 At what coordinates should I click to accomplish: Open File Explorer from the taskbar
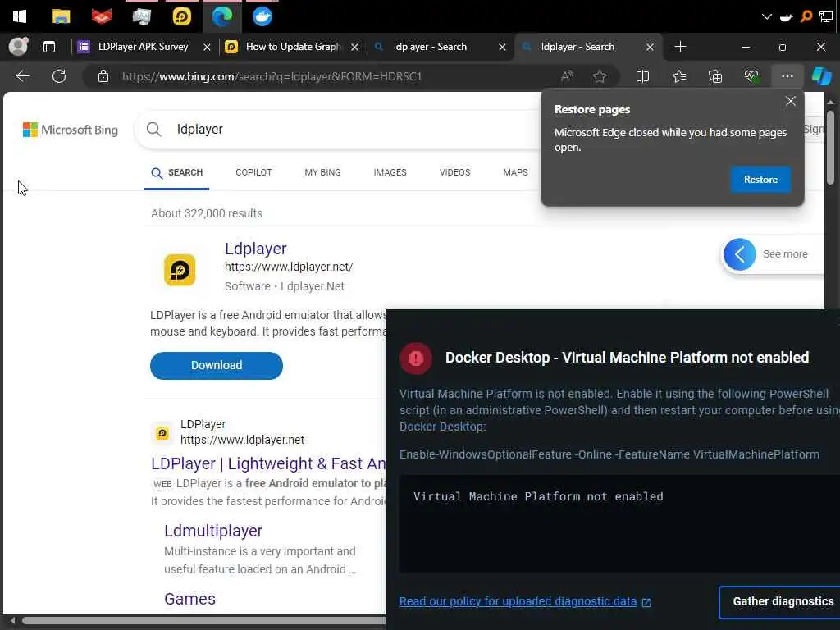point(61,16)
